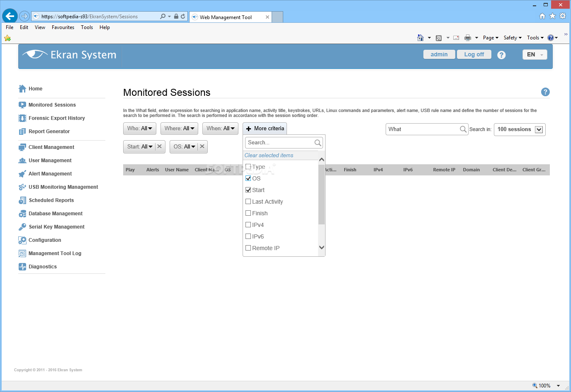Click the Monitored Sessions play icon

pos(22,105)
